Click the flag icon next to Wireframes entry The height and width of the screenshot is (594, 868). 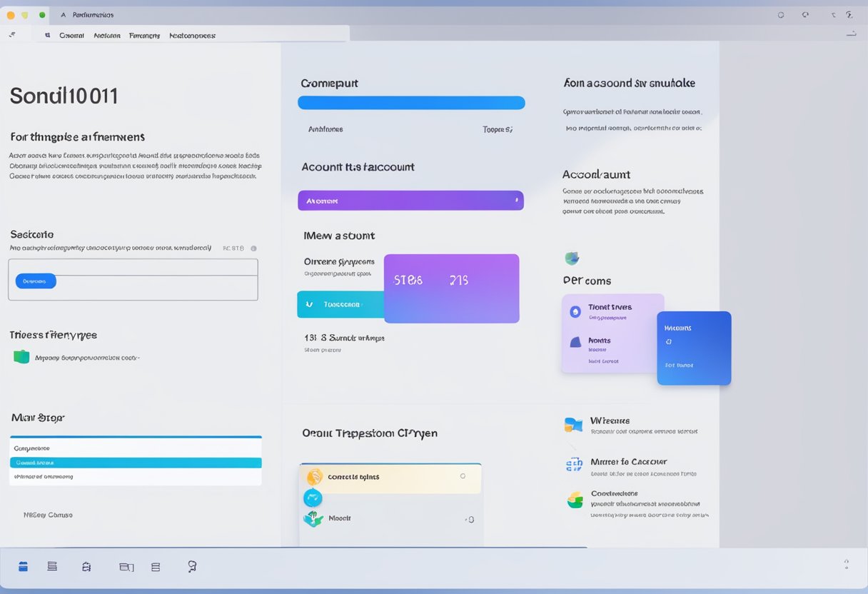click(x=573, y=424)
